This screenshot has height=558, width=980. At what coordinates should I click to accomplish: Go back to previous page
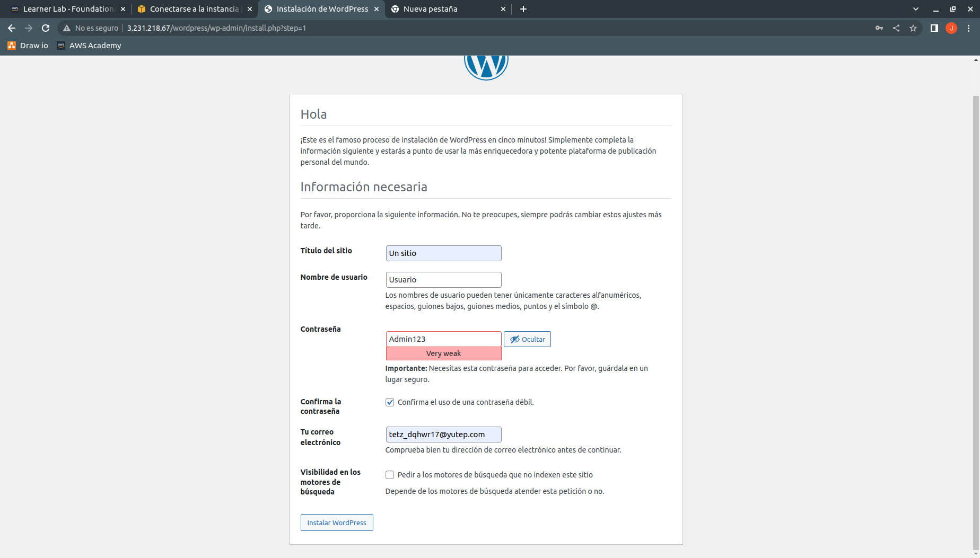(12, 28)
